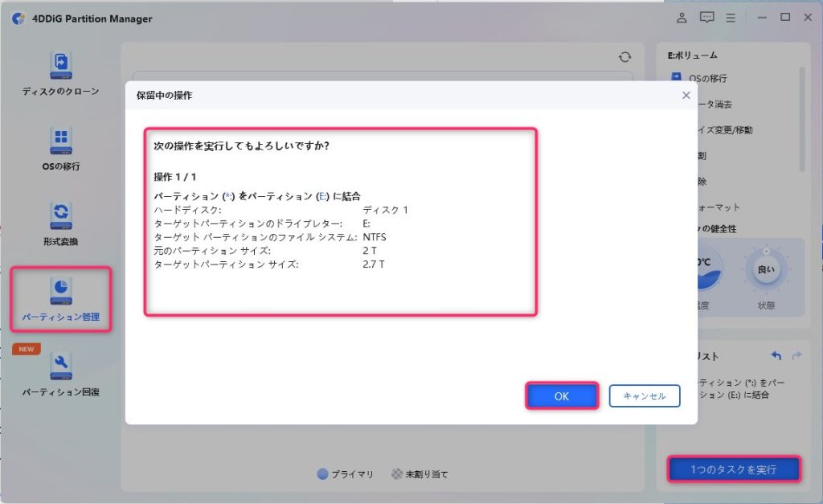This screenshot has width=823, height=504.
Task: Confirm the merge with the OK button
Action: 562,396
